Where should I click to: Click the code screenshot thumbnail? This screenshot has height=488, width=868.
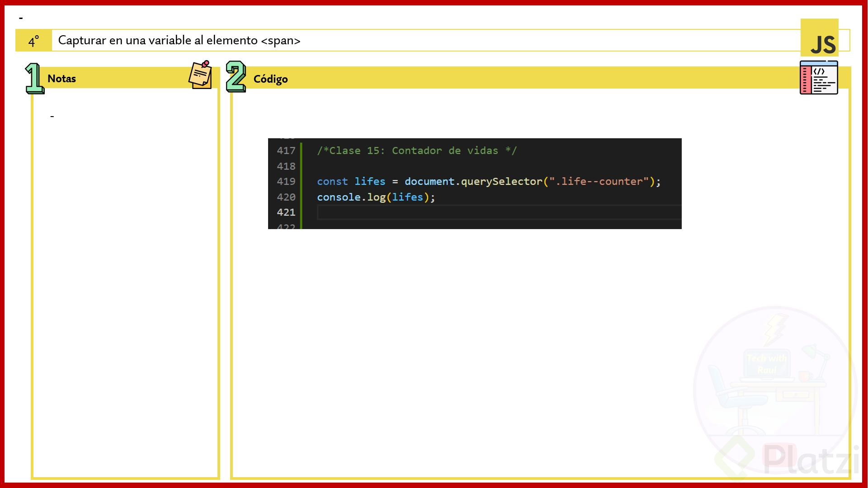tap(475, 183)
